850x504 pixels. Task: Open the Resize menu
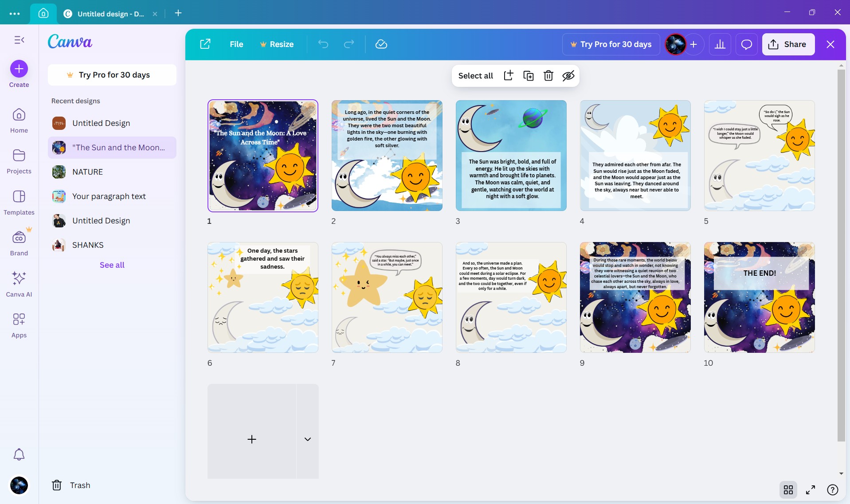[277, 44]
